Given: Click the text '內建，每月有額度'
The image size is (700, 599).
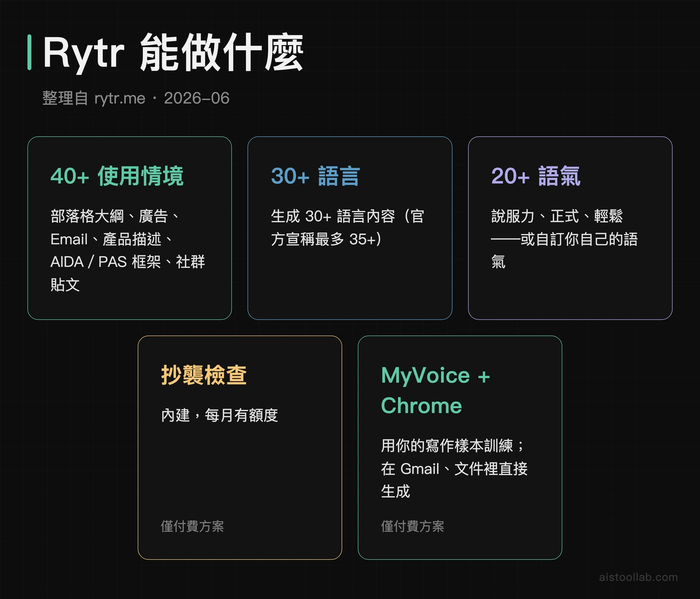Looking at the screenshot, I should tap(220, 416).
